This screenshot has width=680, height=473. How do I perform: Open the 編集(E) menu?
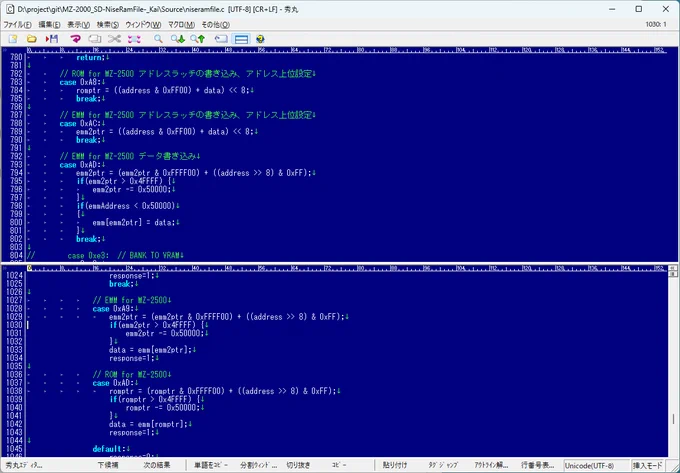[49, 25]
